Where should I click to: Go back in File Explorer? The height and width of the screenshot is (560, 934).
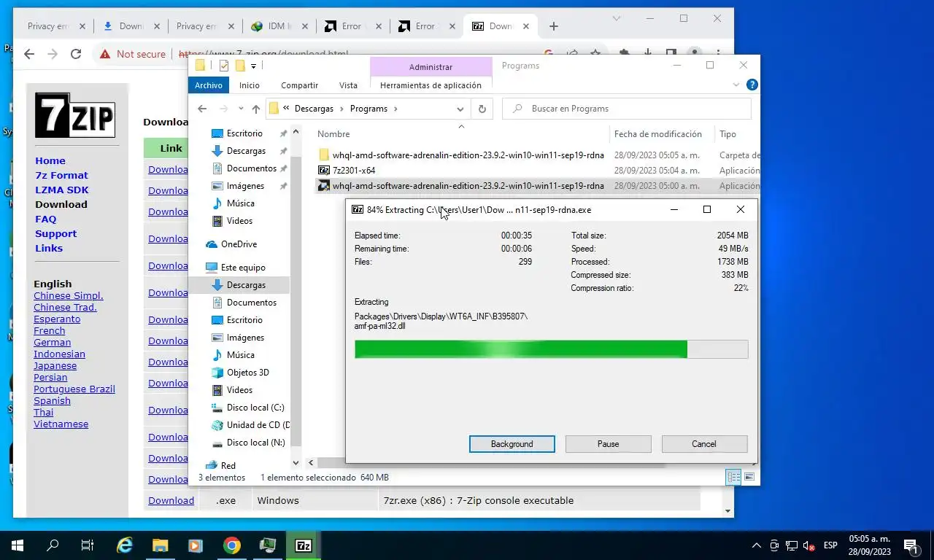(204, 109)
